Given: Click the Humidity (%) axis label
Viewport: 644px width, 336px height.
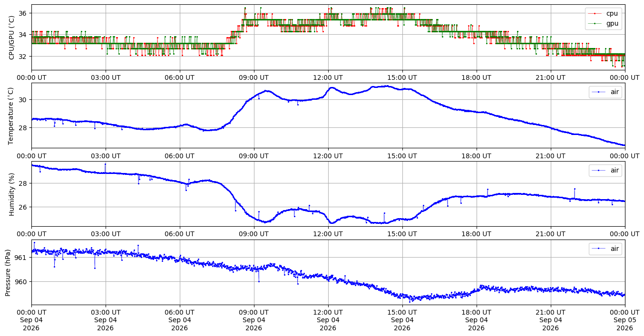Looking at the screenshot, I should click(11, 193).
